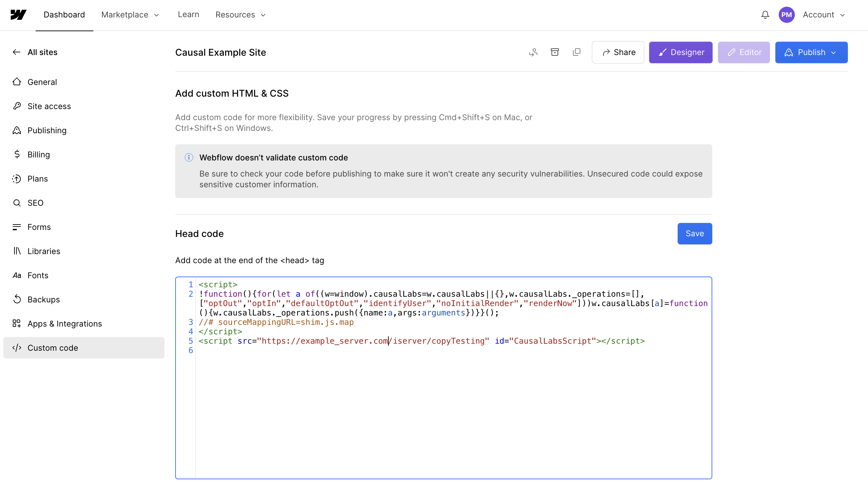This screenshot has width=868, height=490.
Task: Click the sourceMappingURL comment on line 3
Action: [x=276, y=323]
